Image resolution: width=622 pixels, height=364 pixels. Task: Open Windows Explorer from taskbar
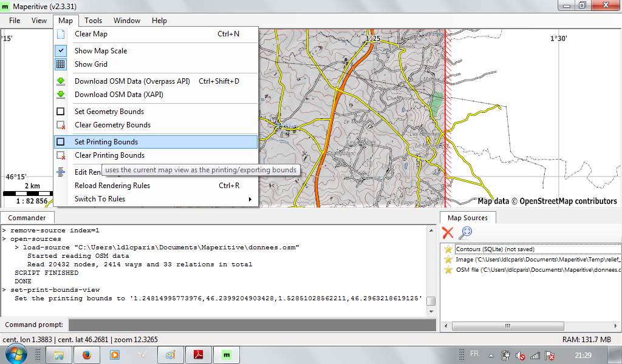59,355
